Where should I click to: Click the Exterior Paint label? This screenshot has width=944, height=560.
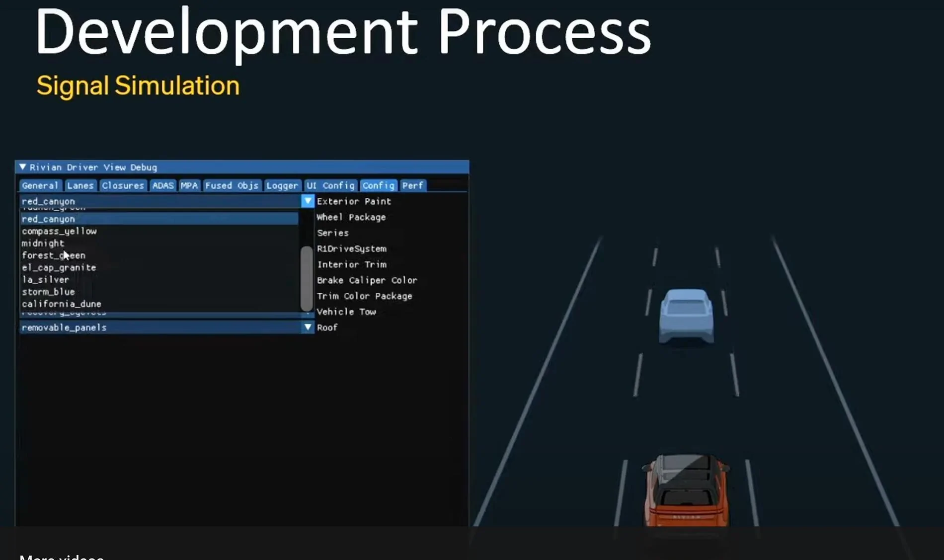(354, 201)
